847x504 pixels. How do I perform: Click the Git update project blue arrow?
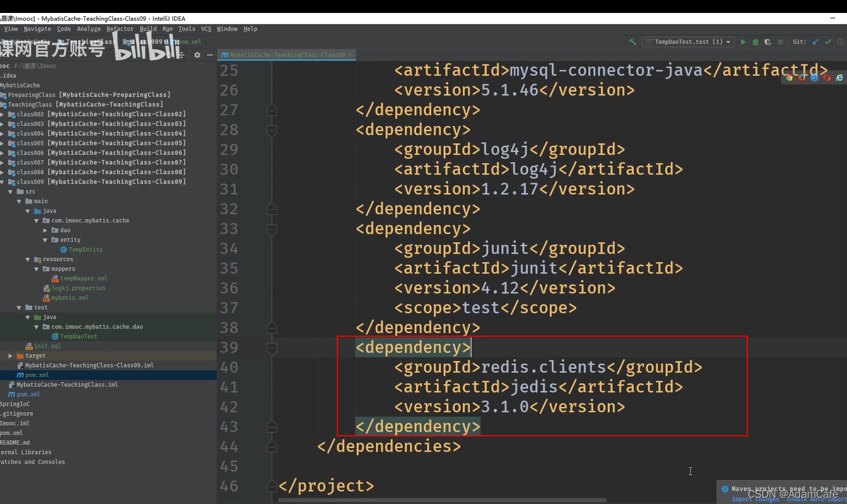pos(815,42)
